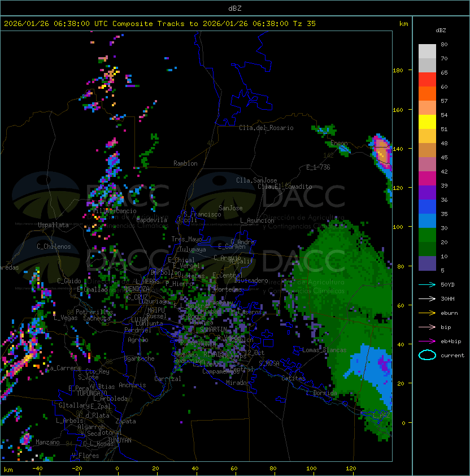470x476 pixels.
Task: Click the Clla.del_Rosario map label
Action: tap(266, 128)
